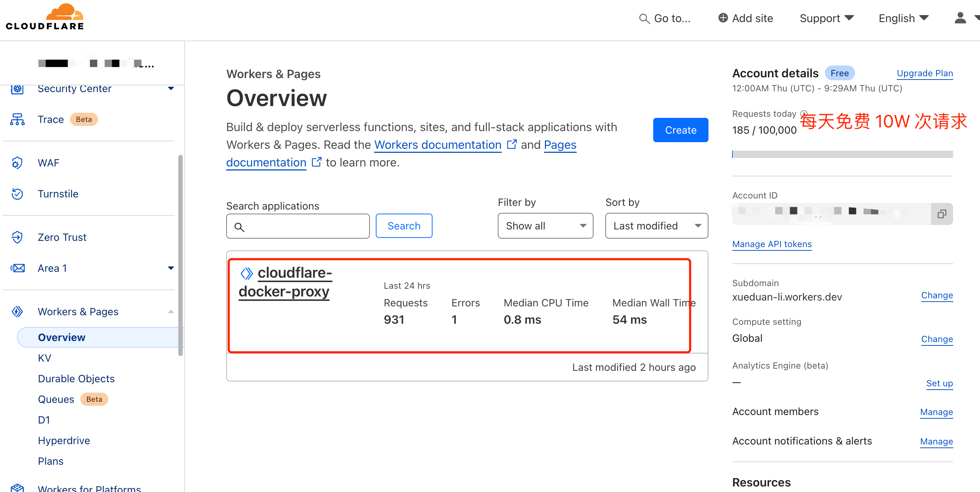The image size is (980, 492).
Task: Click the Turnstile sidebar icon
Action: pyautogui.click(x=17, y=194)
